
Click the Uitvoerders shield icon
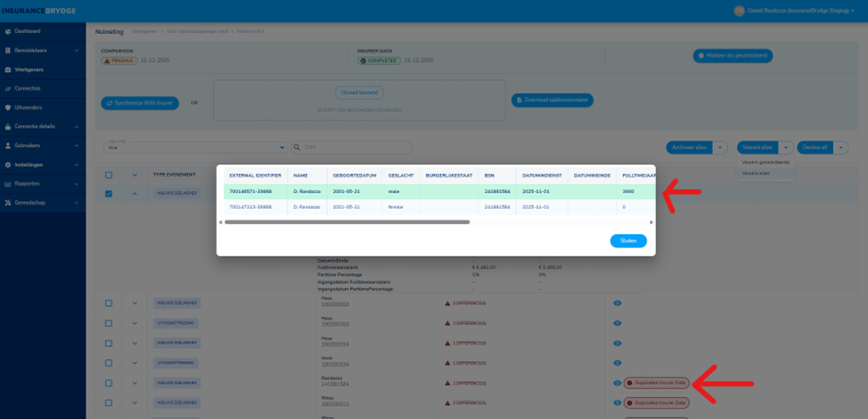(x=7, y=108)
